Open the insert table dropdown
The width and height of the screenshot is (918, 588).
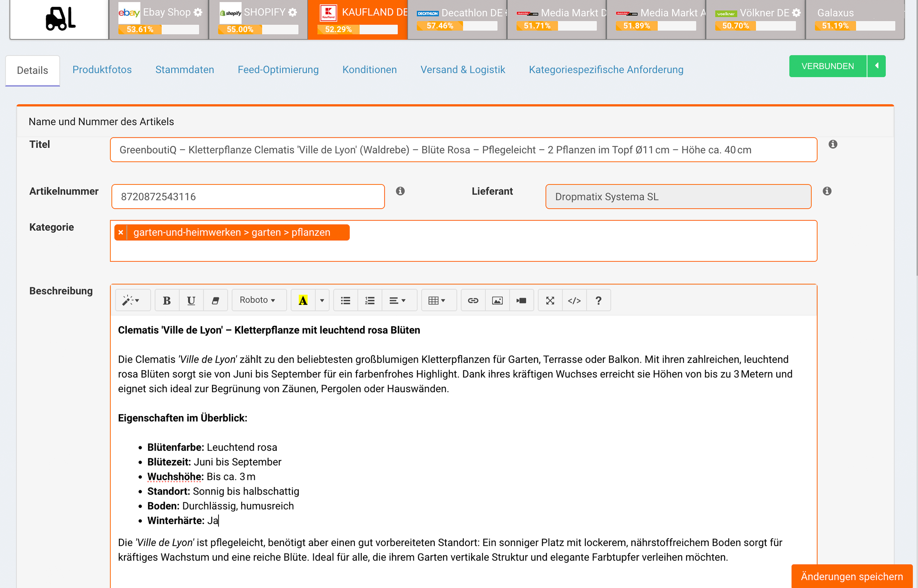438,301
